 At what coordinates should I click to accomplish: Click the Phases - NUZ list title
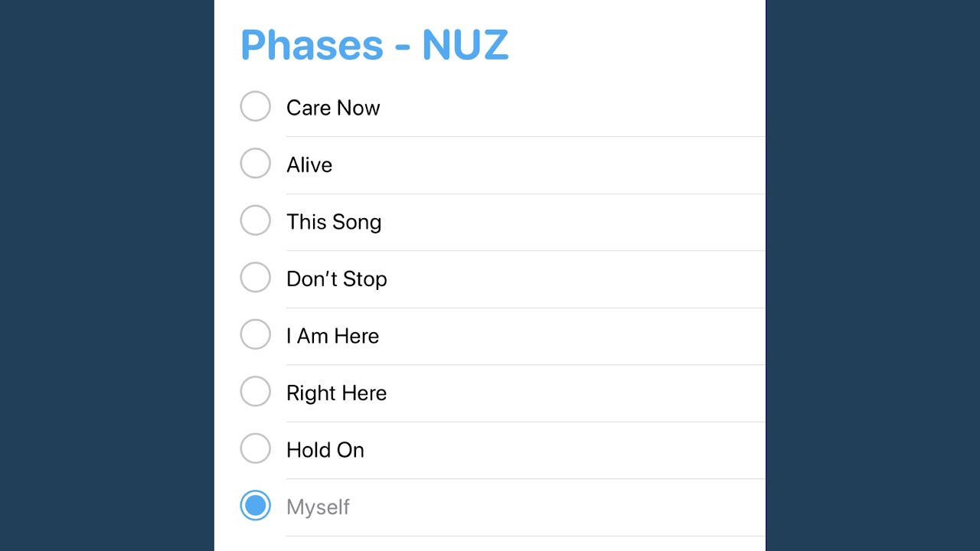374,44
